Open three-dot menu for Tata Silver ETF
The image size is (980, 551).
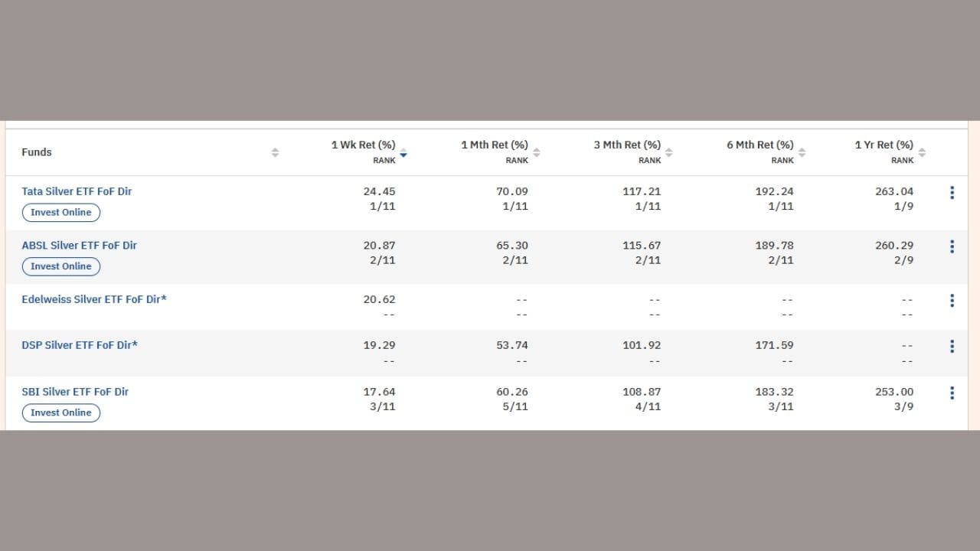pyautogui.click(x=952, y=193)
